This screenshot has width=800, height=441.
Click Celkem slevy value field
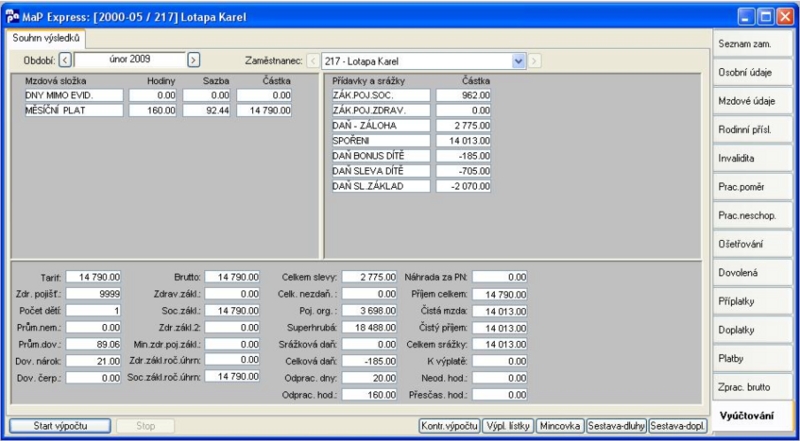coord(369,277)
